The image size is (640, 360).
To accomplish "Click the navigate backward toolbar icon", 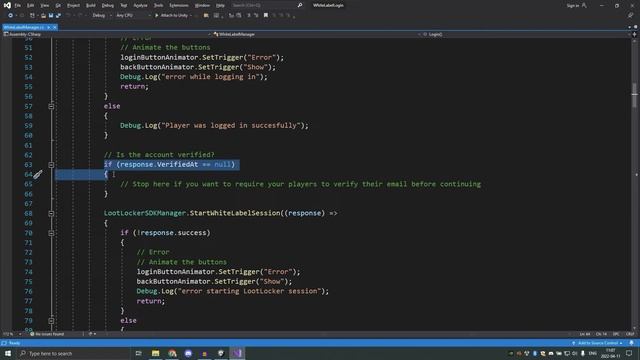I will pos(10,16).
